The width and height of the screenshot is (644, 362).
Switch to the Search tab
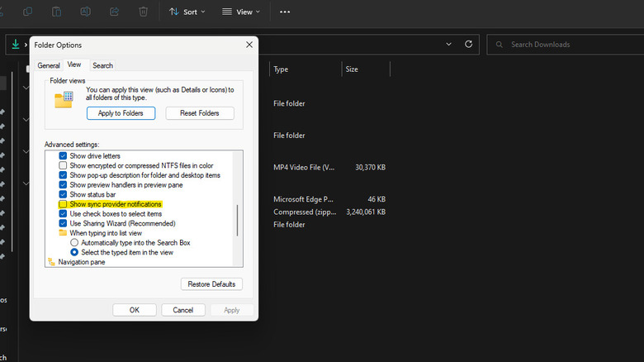coord(102,65)
